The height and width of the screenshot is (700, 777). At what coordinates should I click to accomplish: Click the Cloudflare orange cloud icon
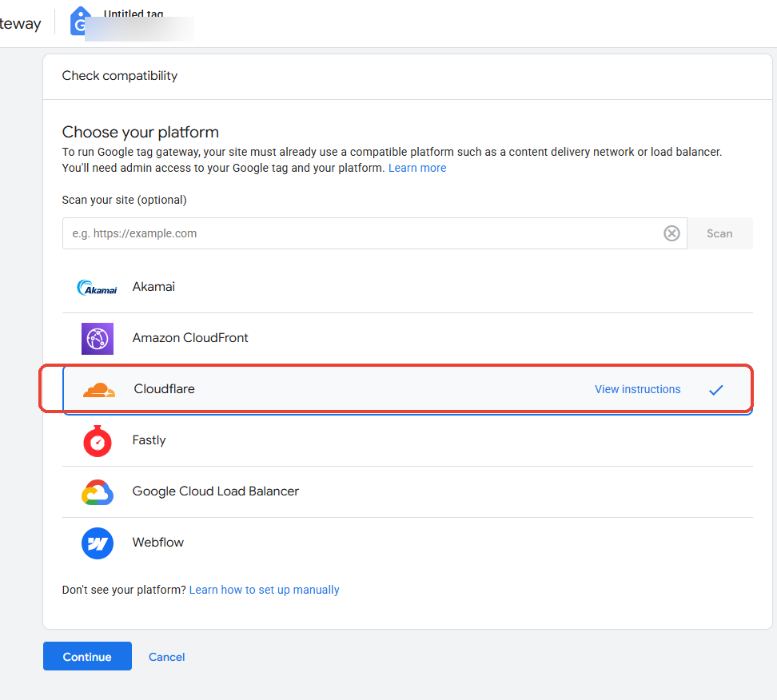point(99,390)
